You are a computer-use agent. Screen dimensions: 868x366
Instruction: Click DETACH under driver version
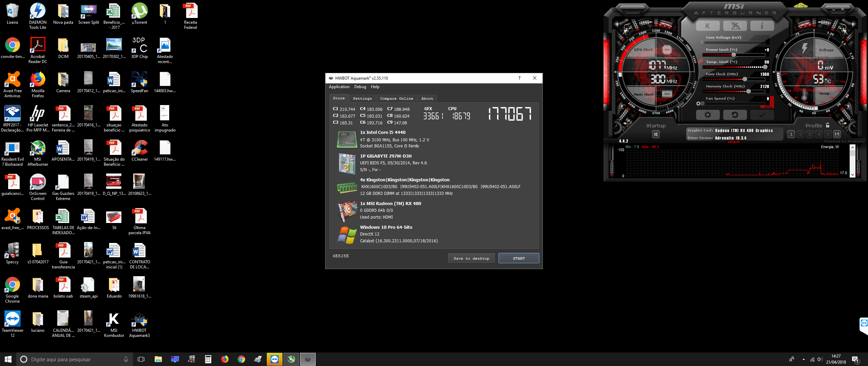(733, 142)
